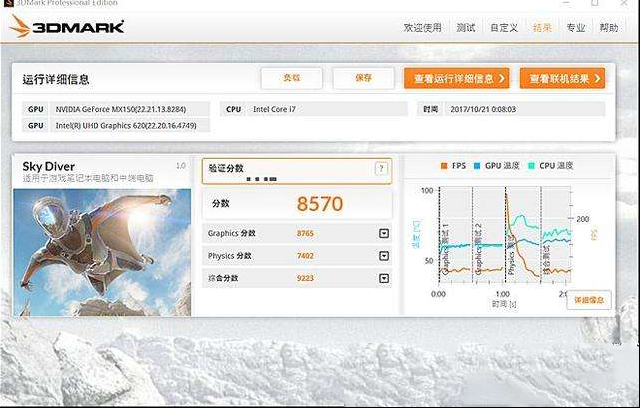Click the 保存 (Save) button

(363, 78)
